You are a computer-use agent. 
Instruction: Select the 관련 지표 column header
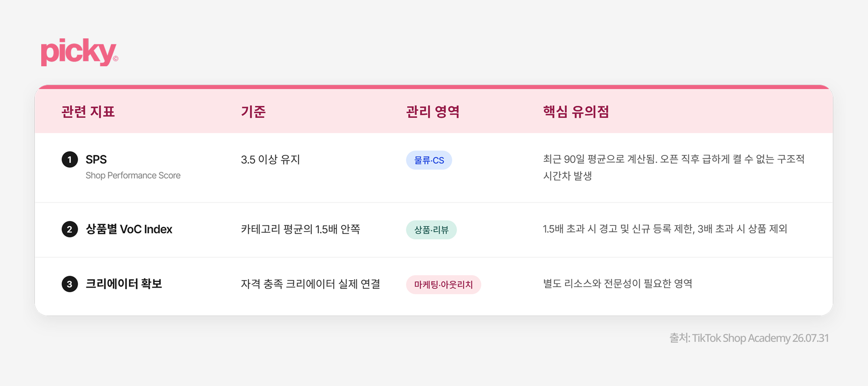pyautogui.click(x=88, y=112)
